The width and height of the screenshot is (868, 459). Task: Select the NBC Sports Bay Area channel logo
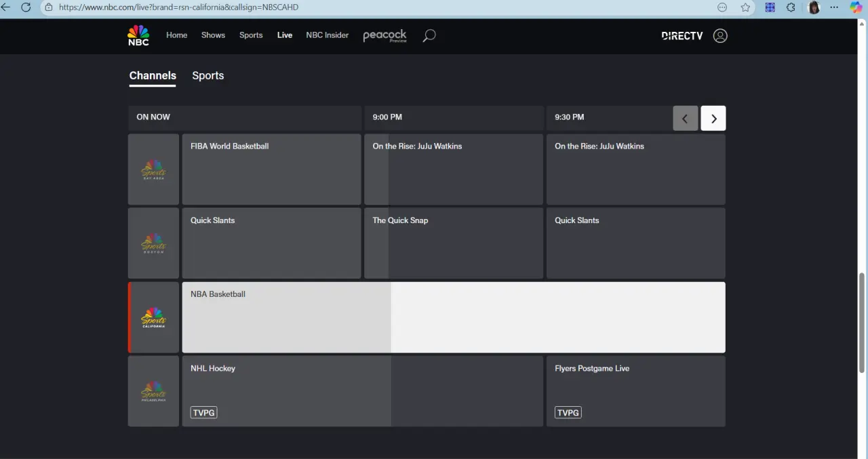[x=153, y=169]
